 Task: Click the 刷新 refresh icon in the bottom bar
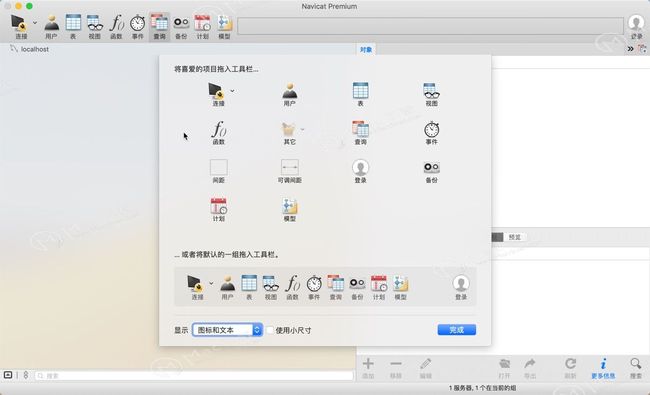[570, 368]
